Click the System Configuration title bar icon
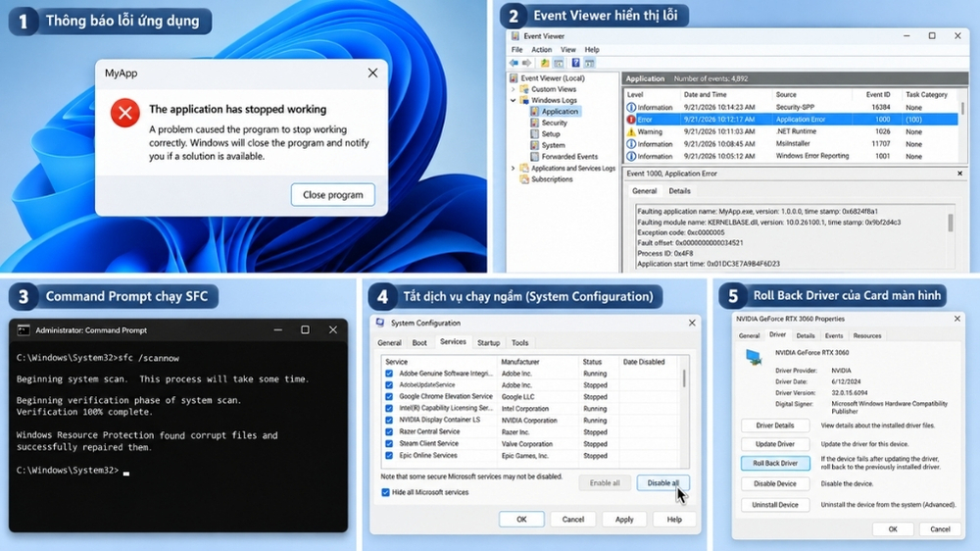This screenshot has height=551, width=980. pyautogui.click(x=380, y=323)
